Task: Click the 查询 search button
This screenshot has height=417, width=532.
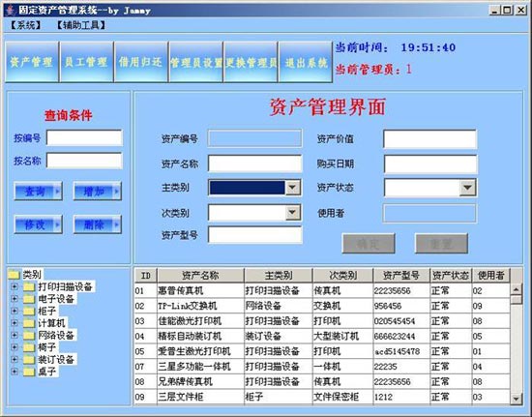Action: point(38,191)
